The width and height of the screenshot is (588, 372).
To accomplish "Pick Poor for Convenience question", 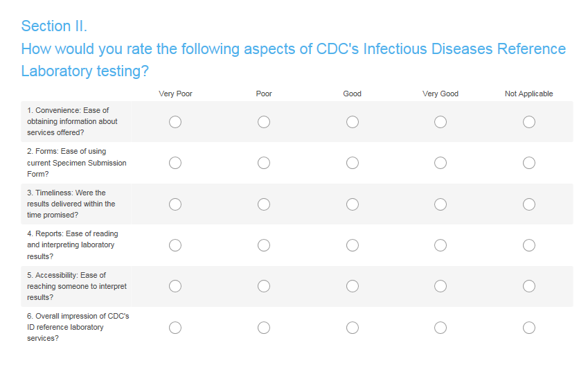I will pos(264,122).
